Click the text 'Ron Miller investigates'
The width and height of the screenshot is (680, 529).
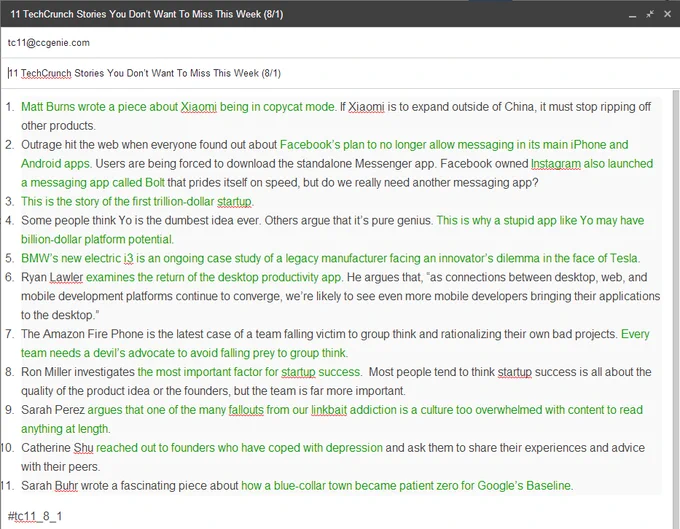point(78,372)
